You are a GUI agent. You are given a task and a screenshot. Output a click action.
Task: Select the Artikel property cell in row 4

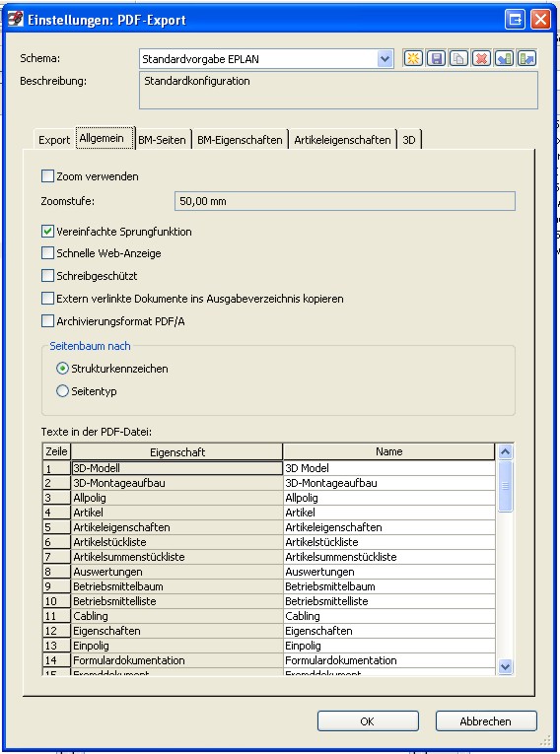[177, 513]
